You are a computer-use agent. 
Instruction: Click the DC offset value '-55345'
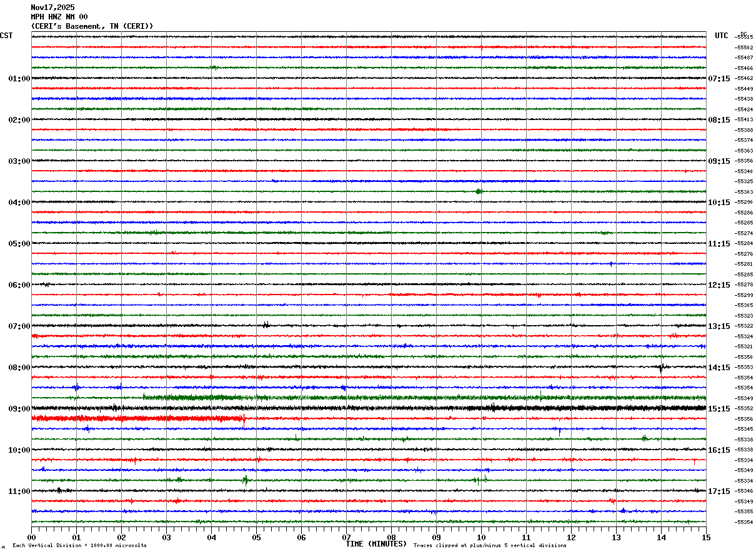tap(744, 429)
